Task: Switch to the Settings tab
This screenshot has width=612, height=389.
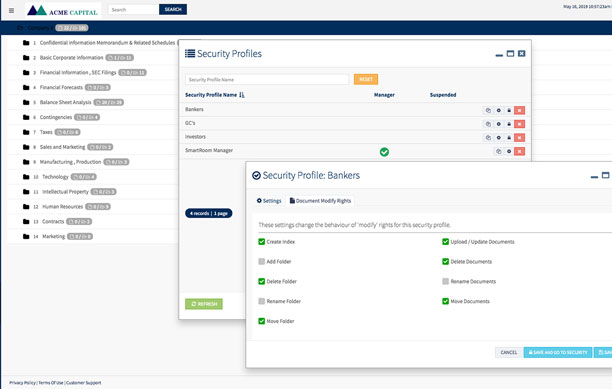Action: pyautogui.click(x=269, y=201)
